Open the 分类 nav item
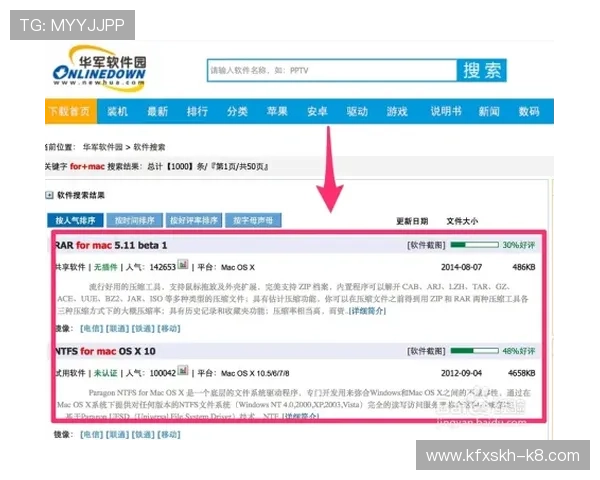 237,111
